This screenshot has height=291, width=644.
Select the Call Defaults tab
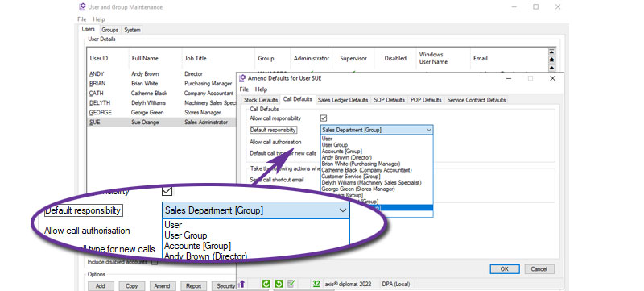click(298, 99)
